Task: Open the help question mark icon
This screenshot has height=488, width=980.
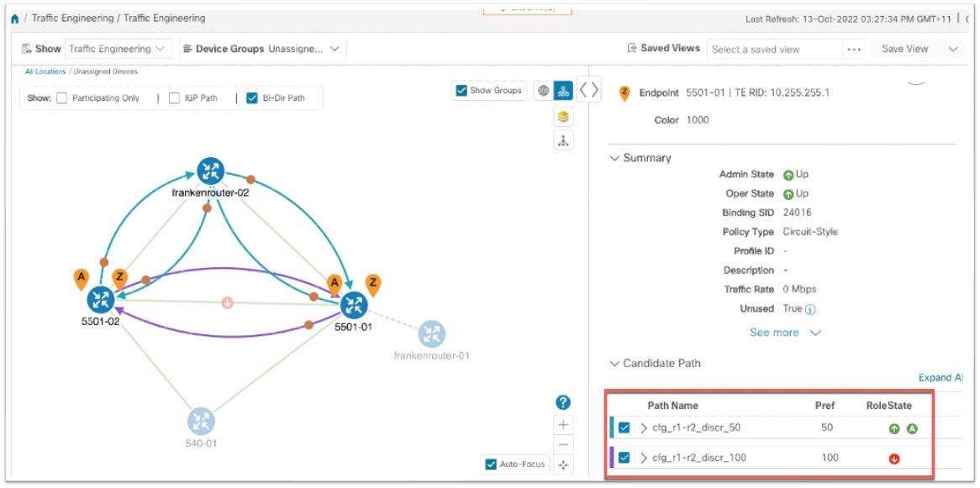Action: (562, 401)
